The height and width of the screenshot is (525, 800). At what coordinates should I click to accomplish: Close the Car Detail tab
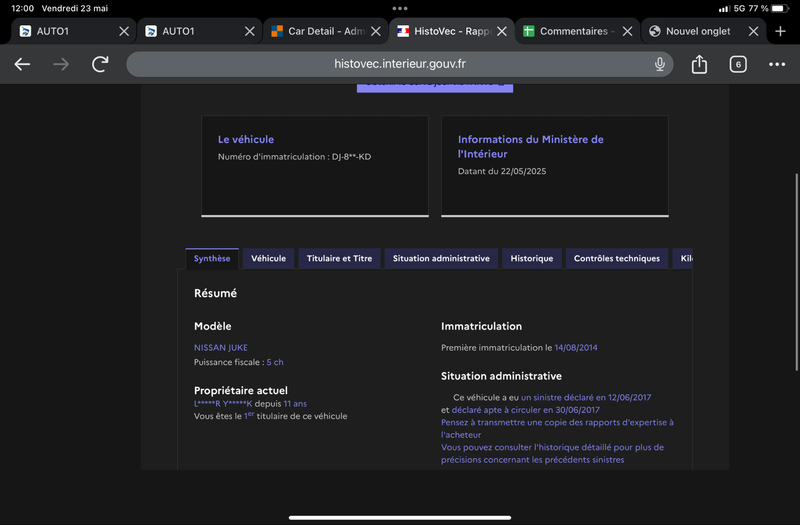pos(376,31)
